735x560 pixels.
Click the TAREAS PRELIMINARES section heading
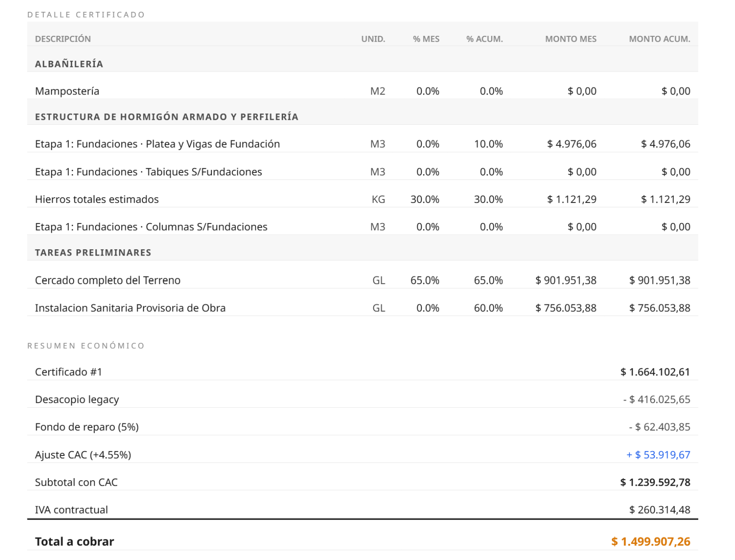coord(93,253)
